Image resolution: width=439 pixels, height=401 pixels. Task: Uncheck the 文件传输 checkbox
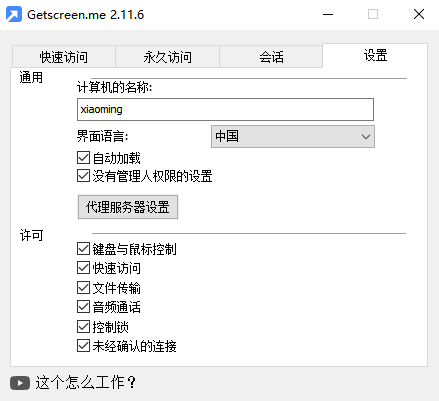[x=83, y=288]
